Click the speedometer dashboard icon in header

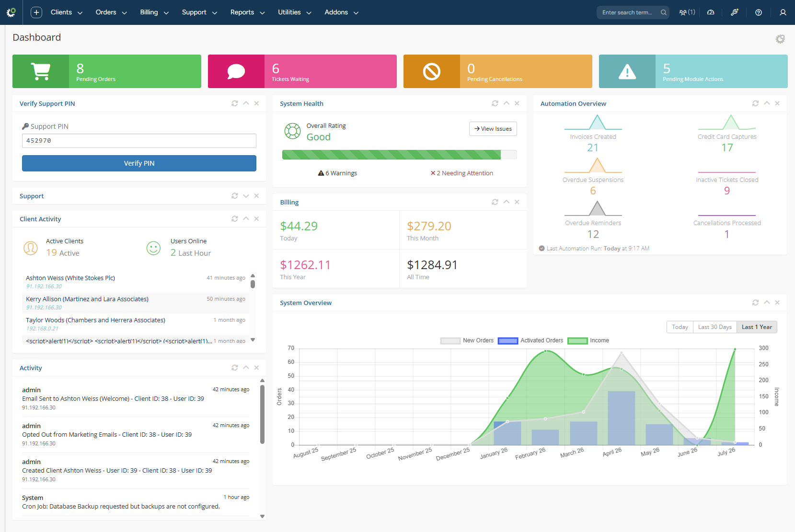[x=711, y=12]
